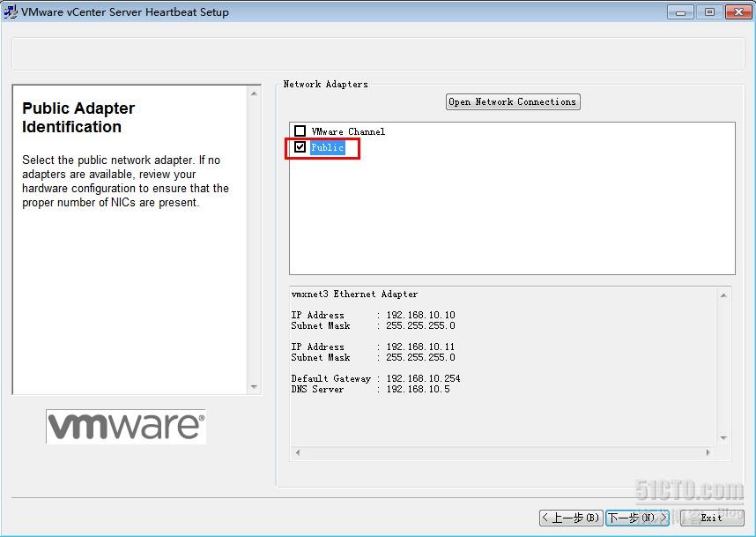This screenshot has height=537, width=756.
Task: Uncheck the Public adapter checkbox
Action: point(300,146)
